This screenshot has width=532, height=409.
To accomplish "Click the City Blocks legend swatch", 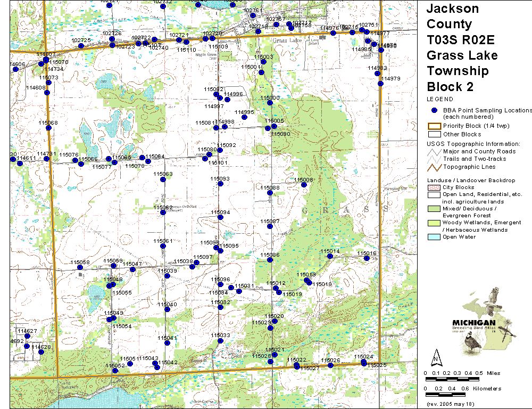I will point(434,187).
